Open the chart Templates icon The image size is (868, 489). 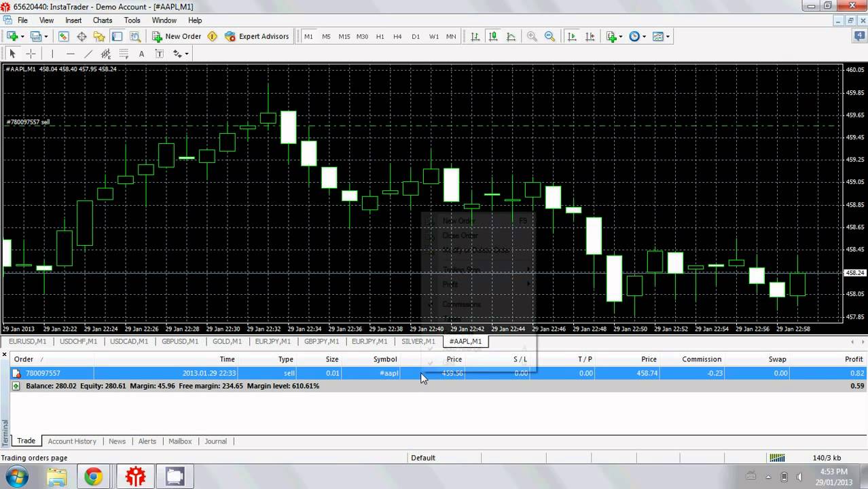tap(657, 37)
